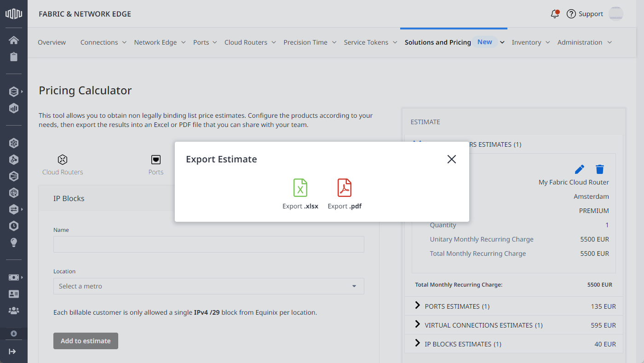
Task: Open the users group icon in the sidebar
Action: pyautogui.click(x=14, y=311)
